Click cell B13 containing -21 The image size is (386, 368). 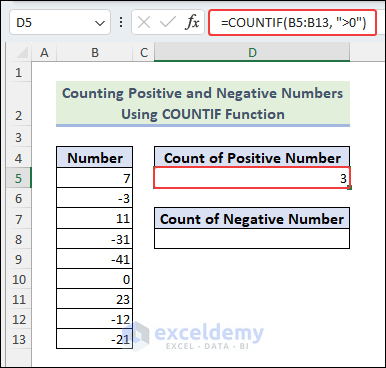pyautogui.click(x=95, y=339)
